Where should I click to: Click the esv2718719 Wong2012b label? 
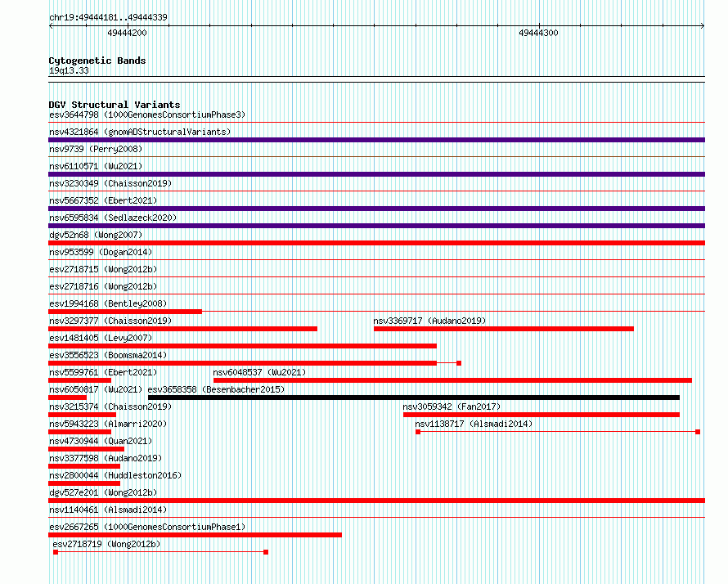point(106,544)
